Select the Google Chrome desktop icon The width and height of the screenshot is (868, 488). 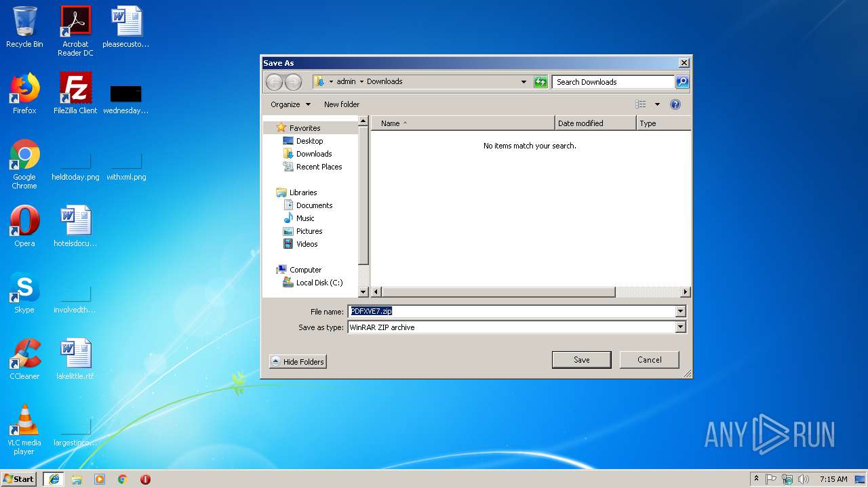coord(24,164)
